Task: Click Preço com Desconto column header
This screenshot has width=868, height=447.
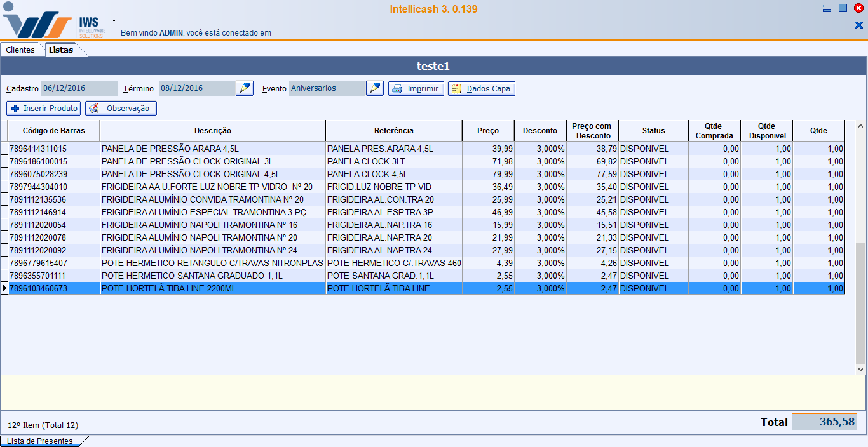Action: click(592, 131)
